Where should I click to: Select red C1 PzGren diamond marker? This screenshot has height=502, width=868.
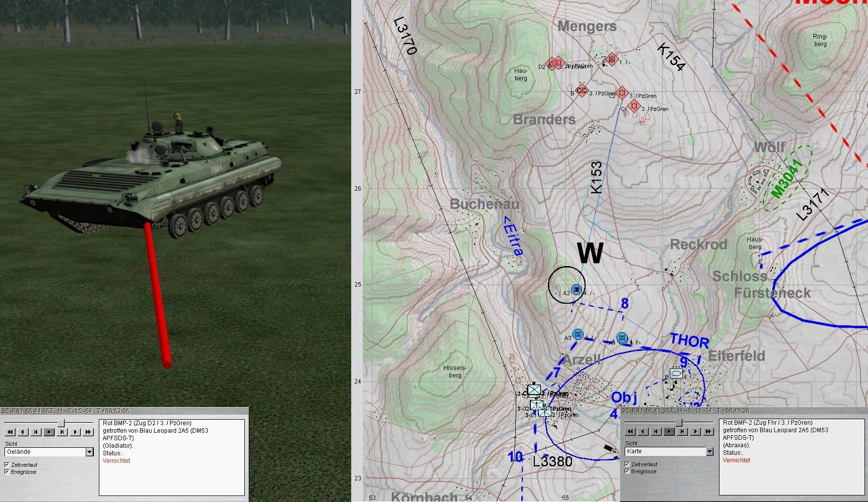coord(634,106)
